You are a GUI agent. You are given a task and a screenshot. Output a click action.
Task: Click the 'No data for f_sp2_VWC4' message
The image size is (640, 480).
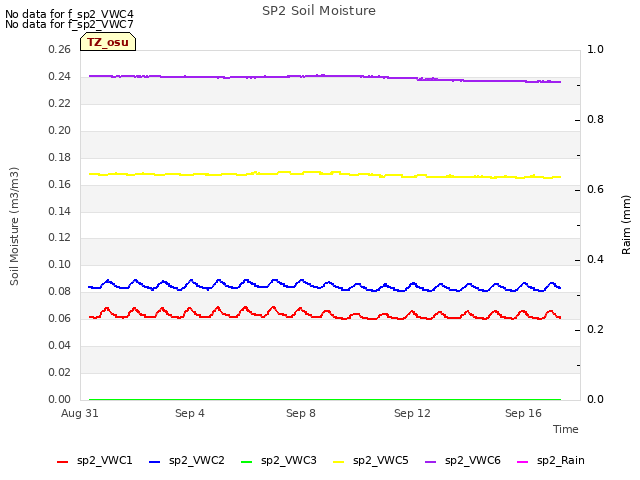tap(69, 14)
